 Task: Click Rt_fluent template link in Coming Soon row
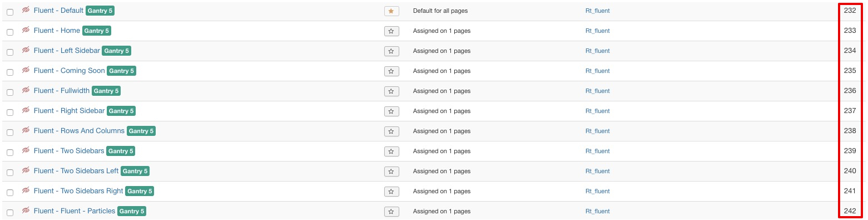(x=597, y=71)
